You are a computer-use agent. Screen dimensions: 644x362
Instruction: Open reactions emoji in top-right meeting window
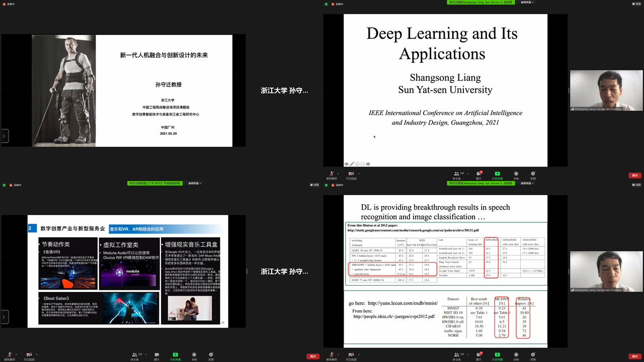tap(533, 174)
